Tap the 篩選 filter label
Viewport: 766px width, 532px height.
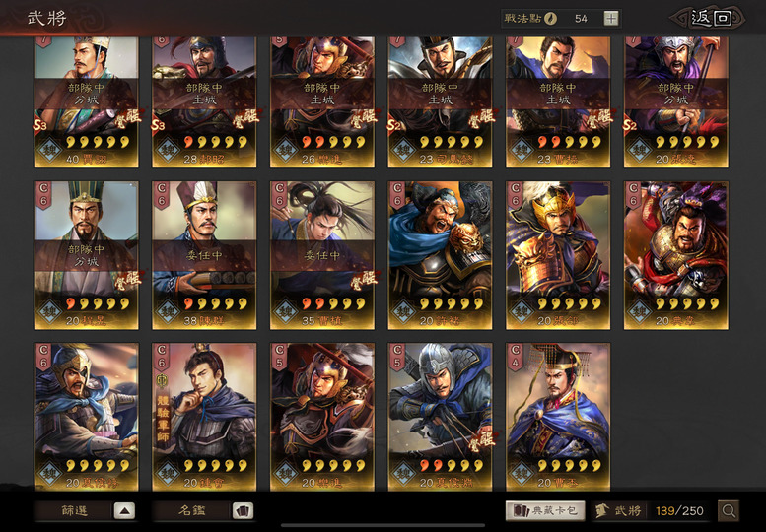point(74,511)
